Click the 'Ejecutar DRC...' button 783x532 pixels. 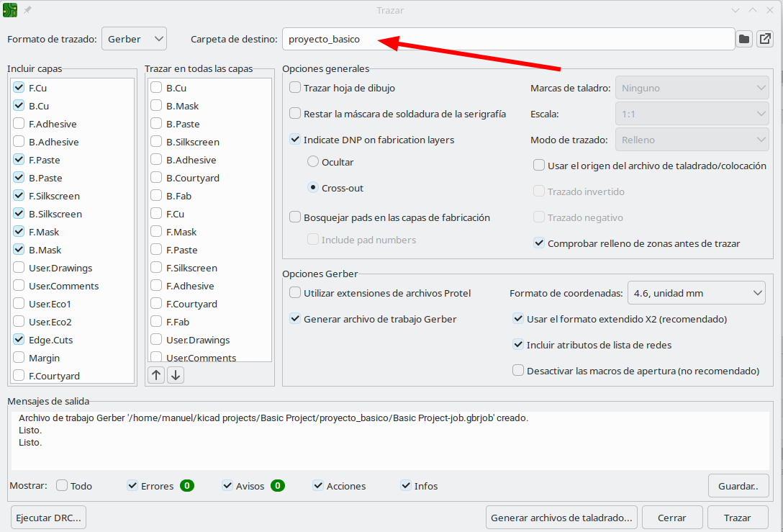pyautogui.click(x=49, y=518)
